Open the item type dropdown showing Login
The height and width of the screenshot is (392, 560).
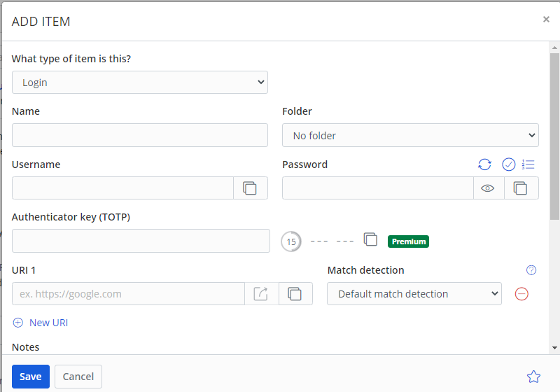[x=140, y=83]
